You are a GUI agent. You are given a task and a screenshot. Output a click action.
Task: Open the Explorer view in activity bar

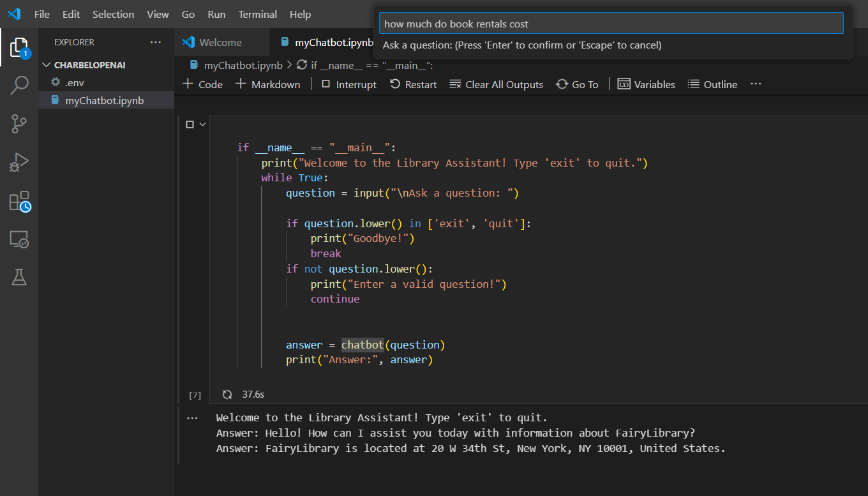point(19,48)
